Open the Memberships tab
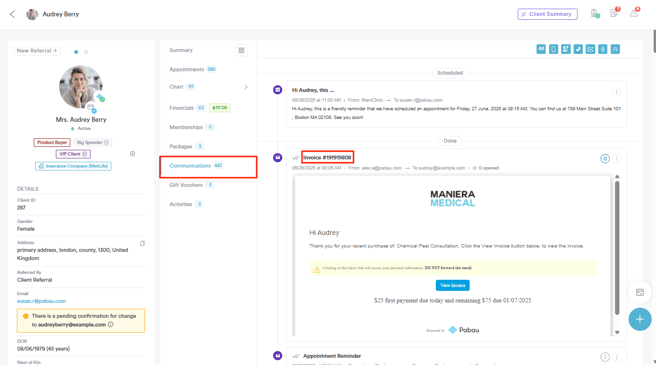 pos(186,127)
